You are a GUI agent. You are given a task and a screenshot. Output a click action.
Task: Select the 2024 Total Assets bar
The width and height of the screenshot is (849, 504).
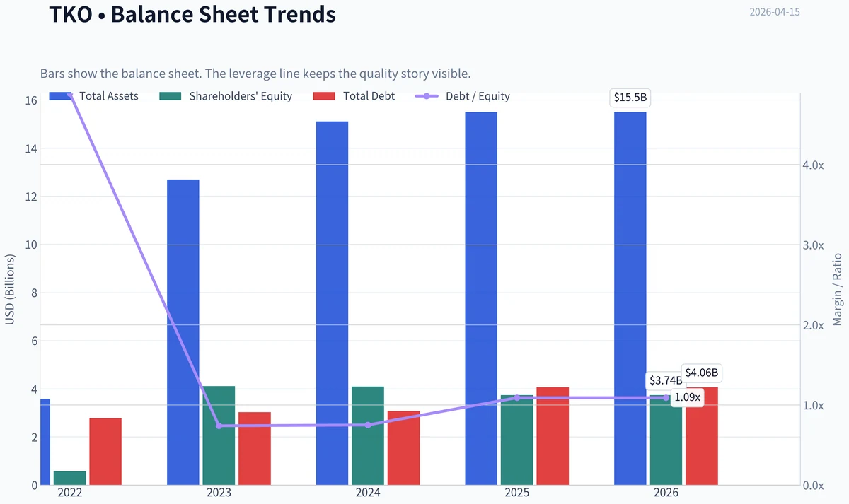click(x=332, y=303)
